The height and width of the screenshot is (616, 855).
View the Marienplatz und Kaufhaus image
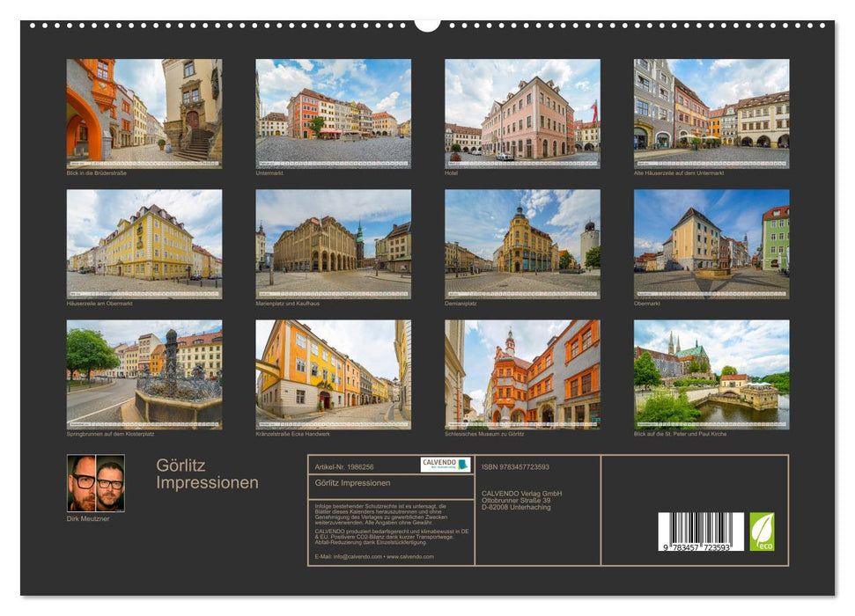click(x=333, y=247)
